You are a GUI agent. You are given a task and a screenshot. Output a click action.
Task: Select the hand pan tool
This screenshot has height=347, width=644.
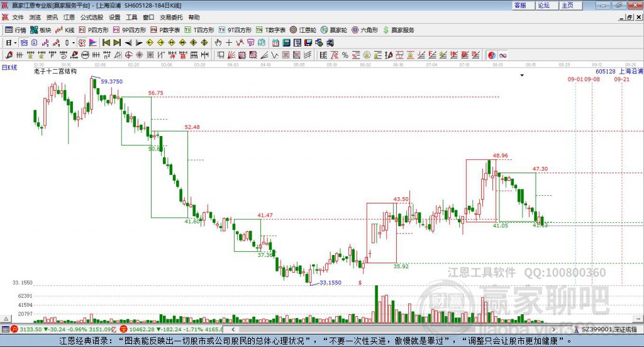(x=218, y=43)
